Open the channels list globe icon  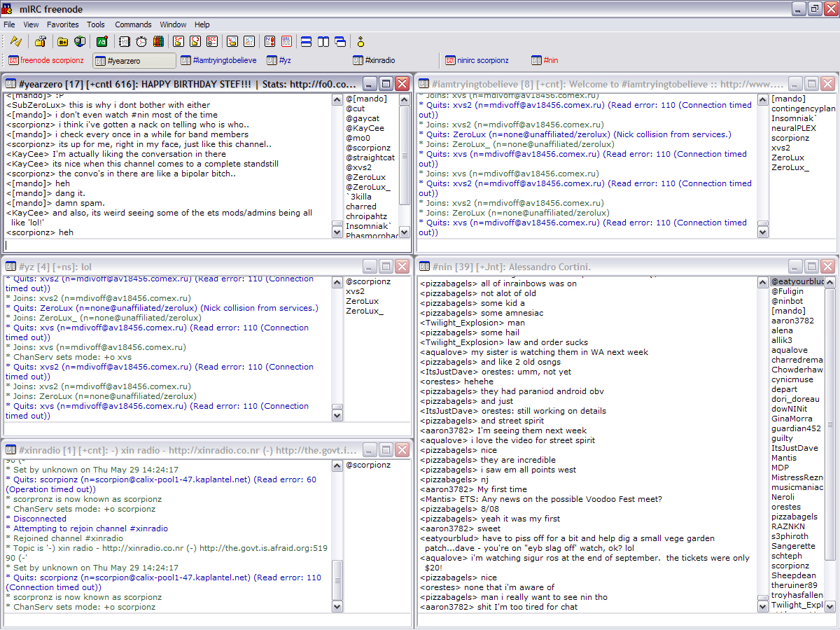[80, 41]
